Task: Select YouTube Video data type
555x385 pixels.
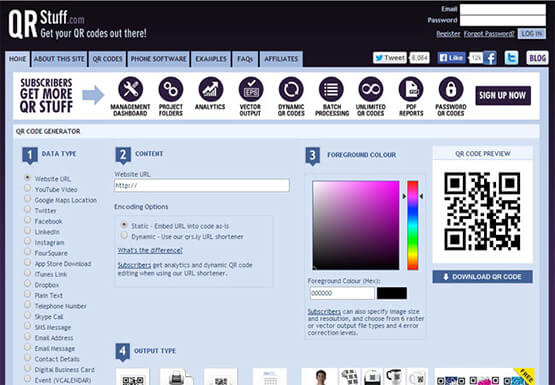Action: tap(28, 188)
